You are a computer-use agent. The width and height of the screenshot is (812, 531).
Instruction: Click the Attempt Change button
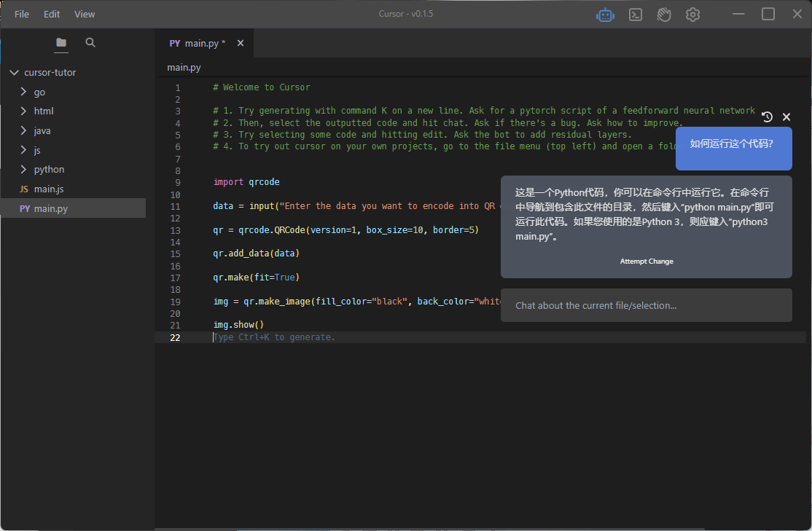click(647, 261)
